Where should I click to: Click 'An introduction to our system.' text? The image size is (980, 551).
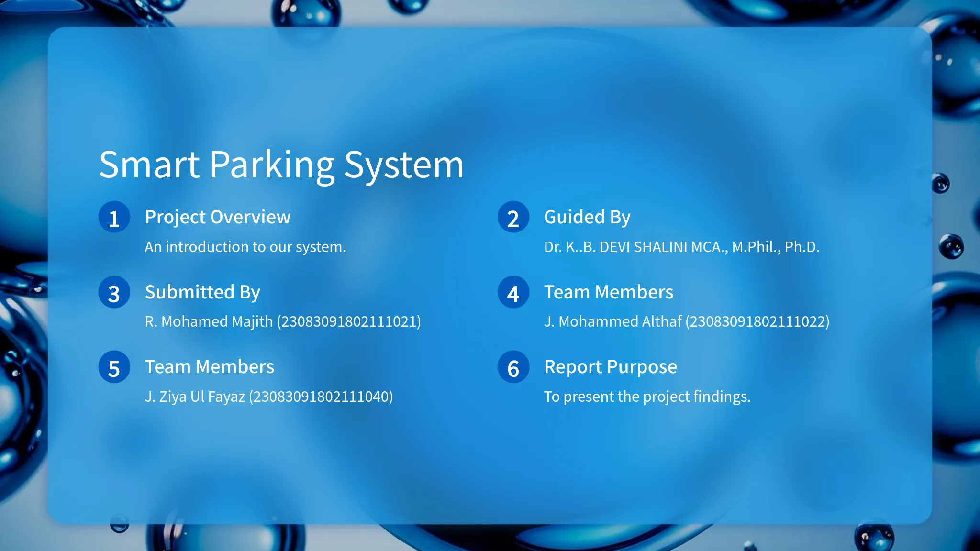coord(245,247)
